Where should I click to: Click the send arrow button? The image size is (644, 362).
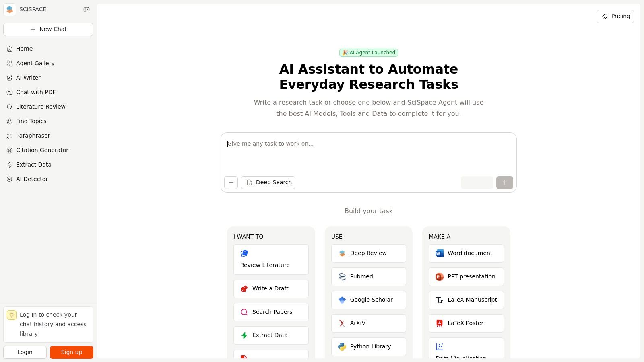(x=504, y=183)
